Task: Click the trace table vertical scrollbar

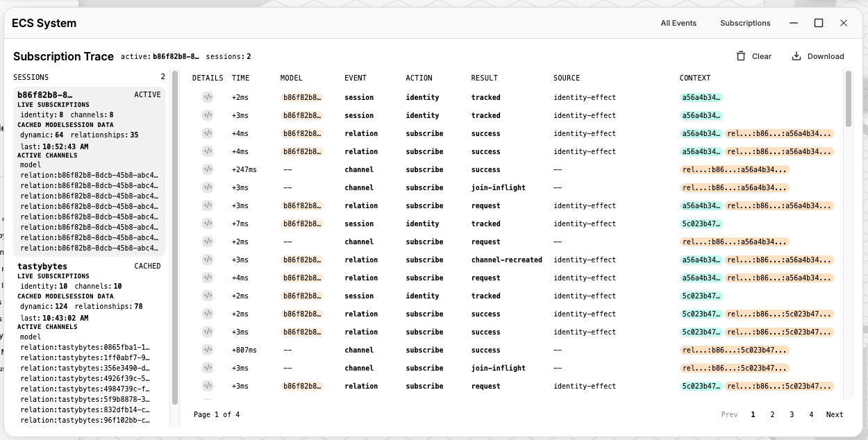Action: pos(849,97)
